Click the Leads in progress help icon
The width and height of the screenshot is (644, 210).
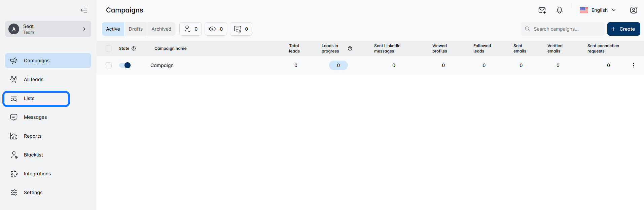[x=350, y=48]
